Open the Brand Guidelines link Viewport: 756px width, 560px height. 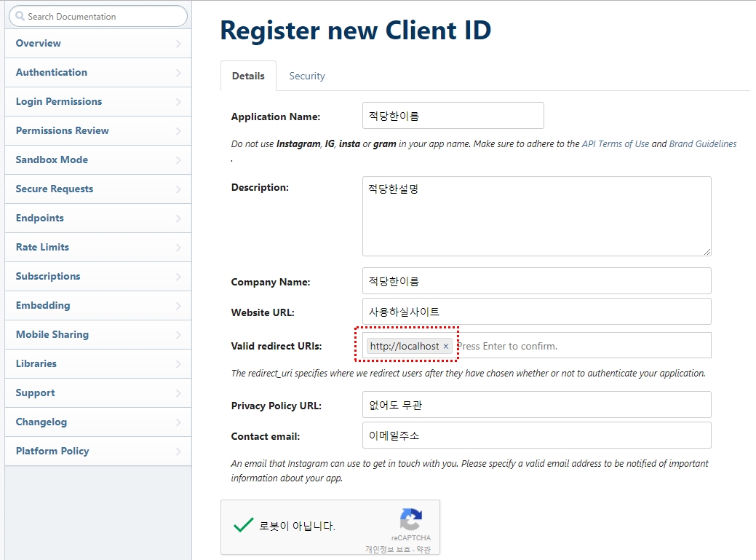pyautogui.click(x=702, y=144)
